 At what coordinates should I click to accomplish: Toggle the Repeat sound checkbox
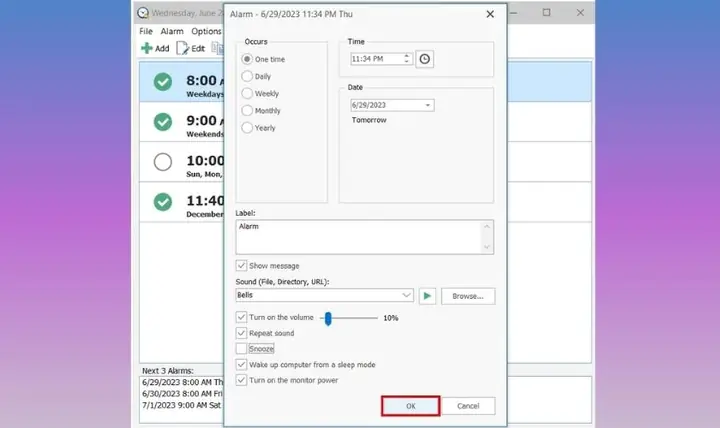pos(241,333)
